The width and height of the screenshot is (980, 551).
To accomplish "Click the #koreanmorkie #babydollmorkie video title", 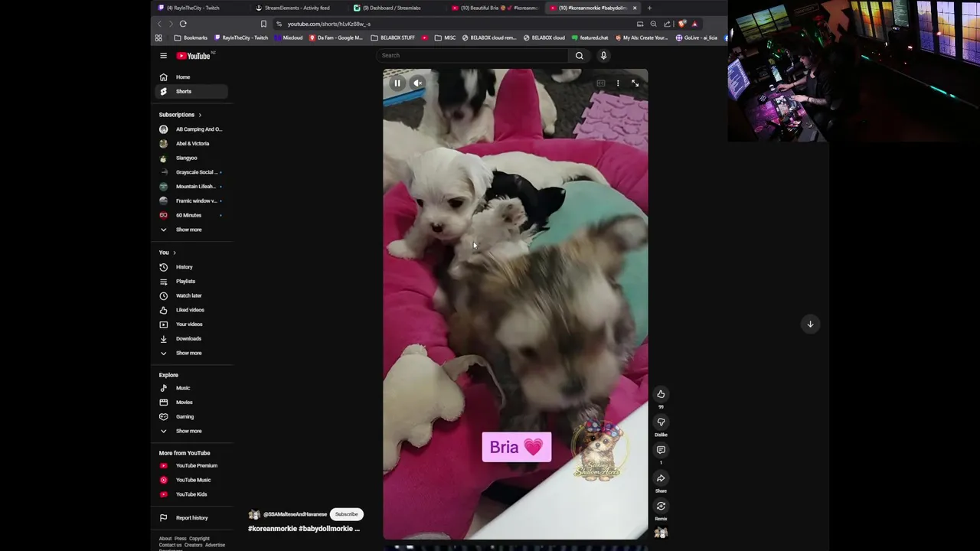I will tap(304, 528).
